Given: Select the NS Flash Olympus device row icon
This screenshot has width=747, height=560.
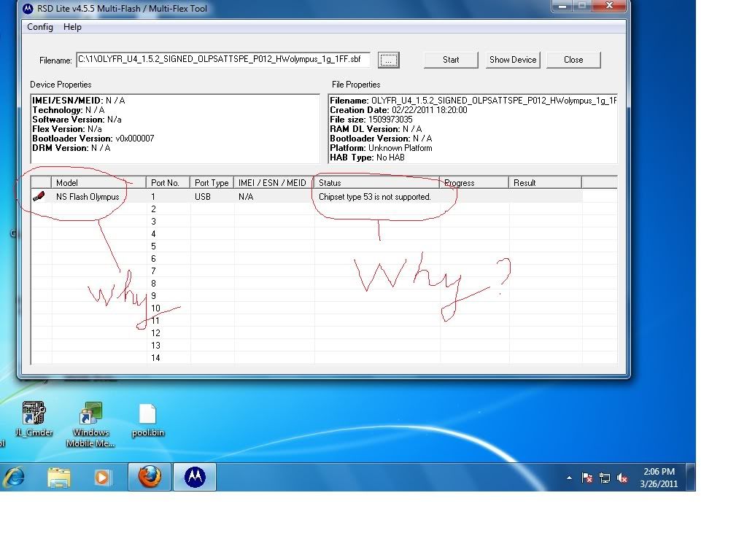Looking at the screenshot, I should (39, 196).
